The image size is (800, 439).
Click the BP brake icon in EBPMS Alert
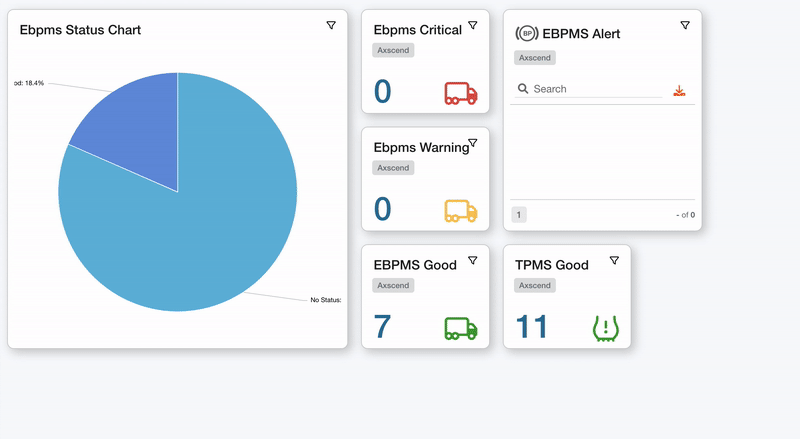(526, 34)
